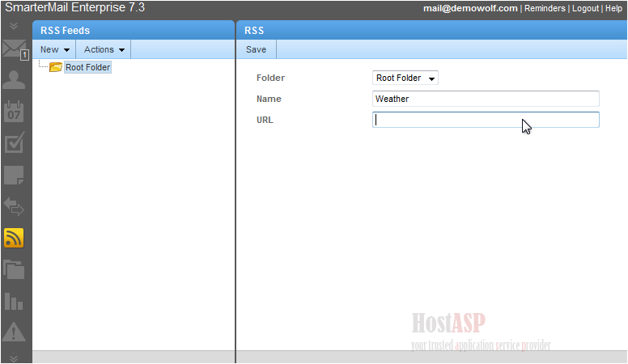Open the Email section envelope icon
The height and width of the screenshot is (364, 628).
click(x=13, y=49)
